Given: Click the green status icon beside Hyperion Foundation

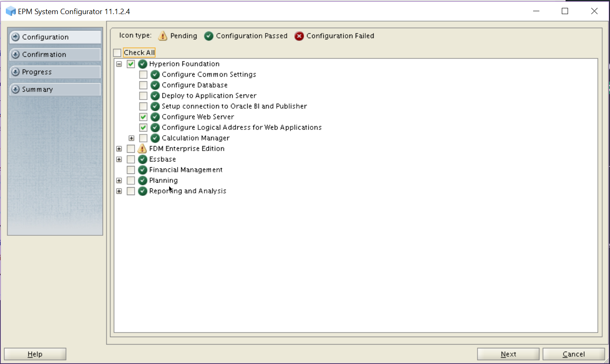Looking at the screenshot, I should [x=143, y=64].
